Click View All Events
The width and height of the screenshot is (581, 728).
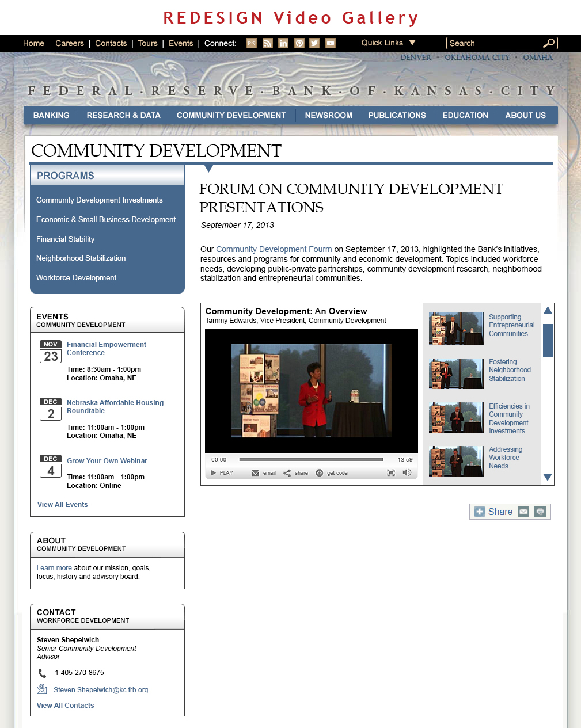63,505
